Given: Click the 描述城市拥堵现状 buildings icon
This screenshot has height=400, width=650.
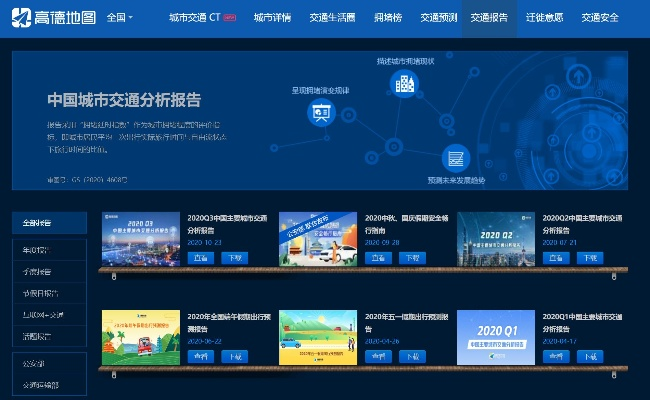Looking at the screenshot, I should coord(405,85).
